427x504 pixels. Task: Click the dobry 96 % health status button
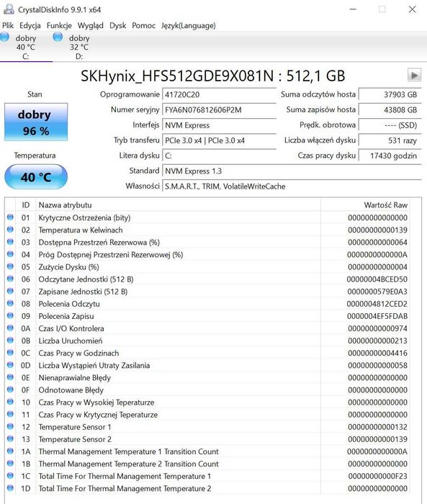[36, 122]
